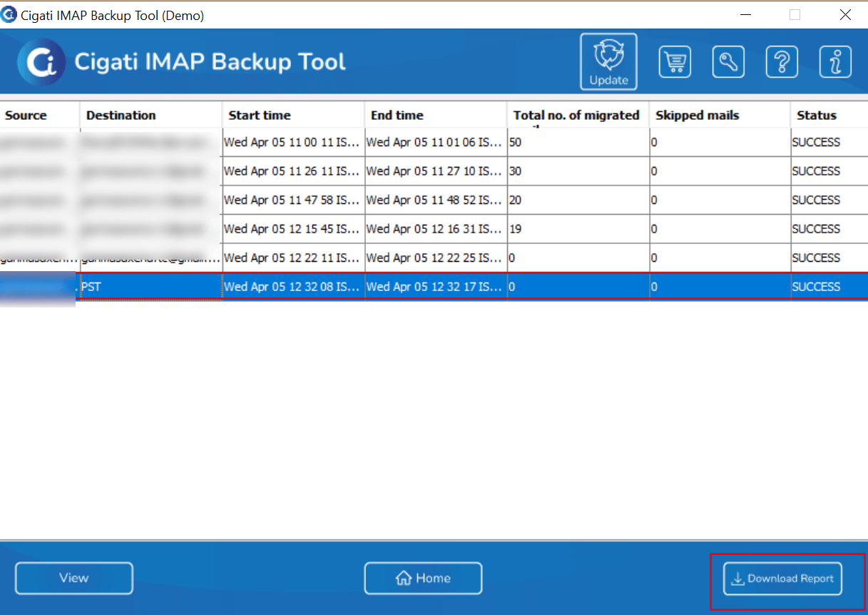Select end time Wed Apr 05 11 01 06
Viewport: 868px width, 615px height.
click(x=436, y=143)
